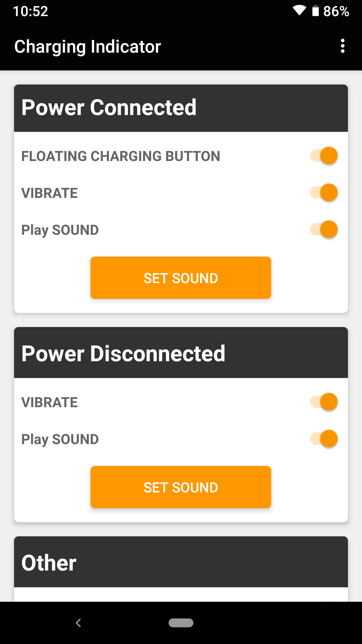Click Set Sound for Power Disconnected

click(x=181, y=487)
